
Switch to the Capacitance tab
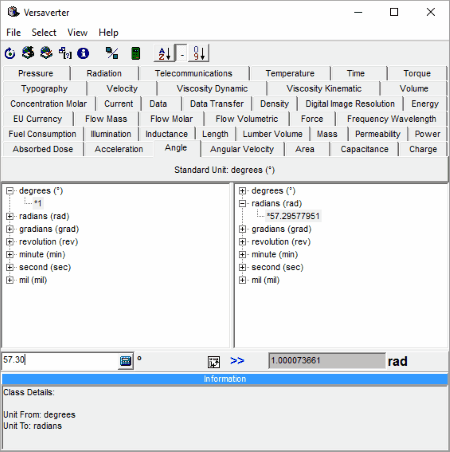[x=364, y=149]
